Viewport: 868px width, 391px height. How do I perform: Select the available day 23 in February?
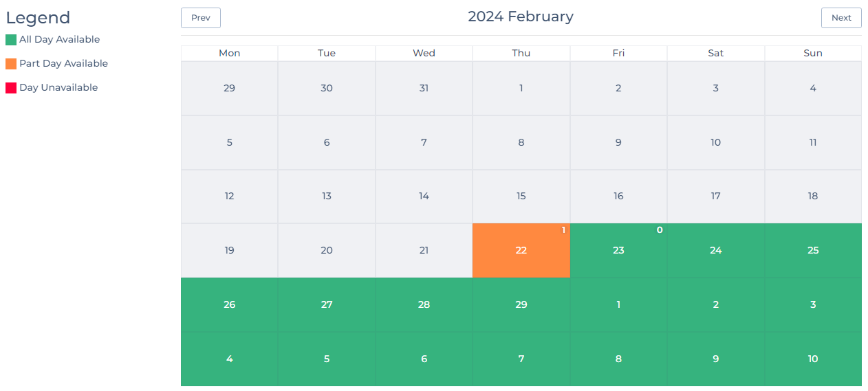click(x=618, y=251)
